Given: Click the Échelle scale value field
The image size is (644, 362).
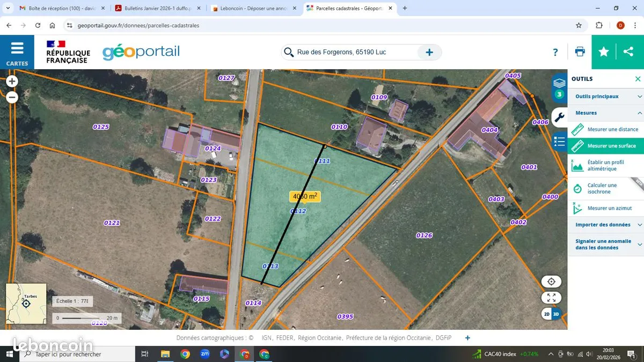Looking at the screenshot, I should pos(72,301).
